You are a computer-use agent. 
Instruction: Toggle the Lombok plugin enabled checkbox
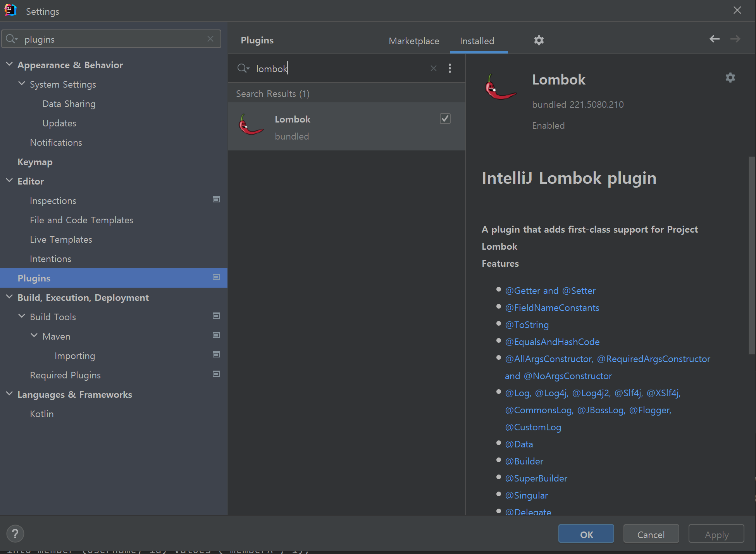coord(445,119)
